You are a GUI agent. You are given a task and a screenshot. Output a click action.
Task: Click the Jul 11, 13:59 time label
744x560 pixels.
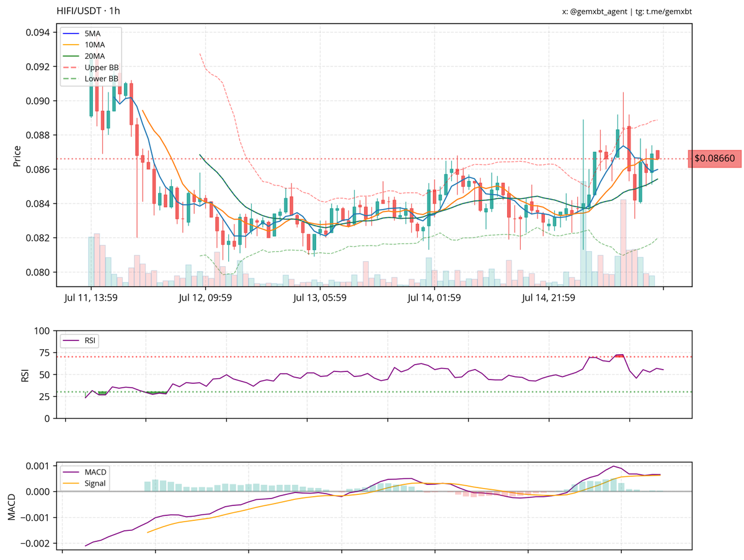coord(91,298)
